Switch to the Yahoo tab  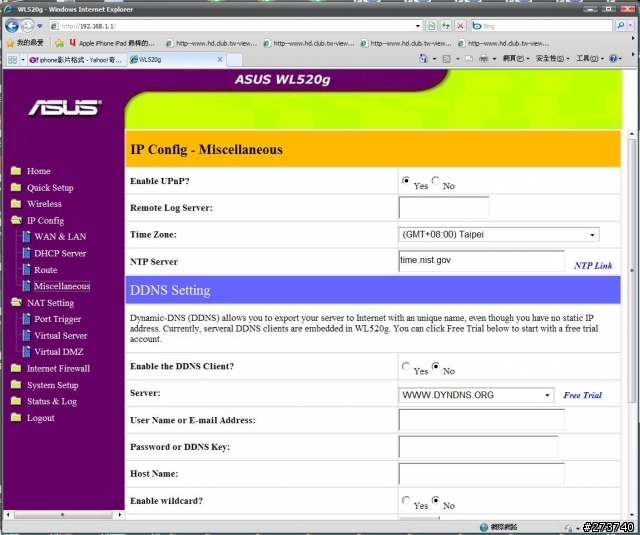(76, 60)
